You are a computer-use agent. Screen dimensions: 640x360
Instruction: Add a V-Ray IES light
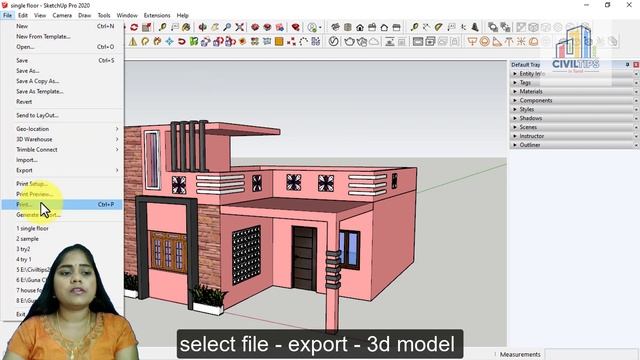tap(509, 41)
